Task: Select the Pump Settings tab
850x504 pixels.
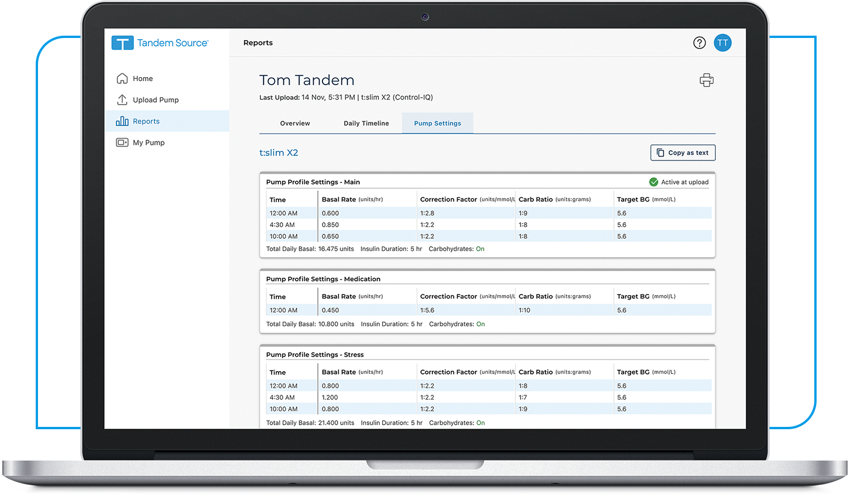Action: coord(438,123)
